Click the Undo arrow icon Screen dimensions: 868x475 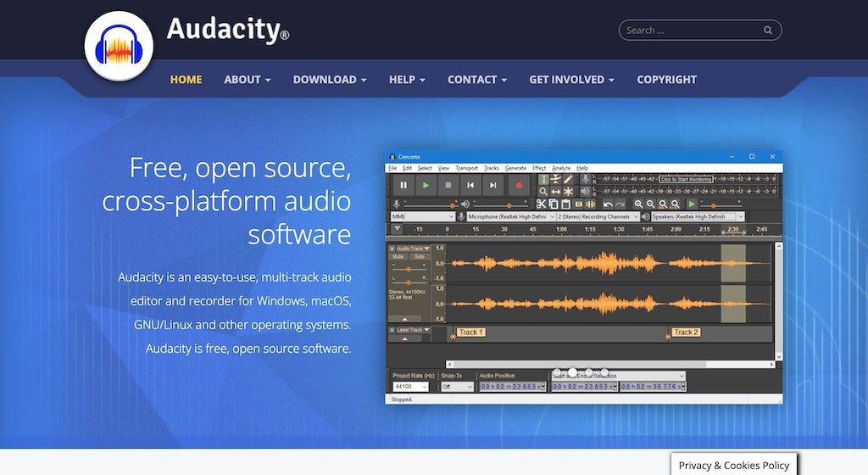pos(608,204)
